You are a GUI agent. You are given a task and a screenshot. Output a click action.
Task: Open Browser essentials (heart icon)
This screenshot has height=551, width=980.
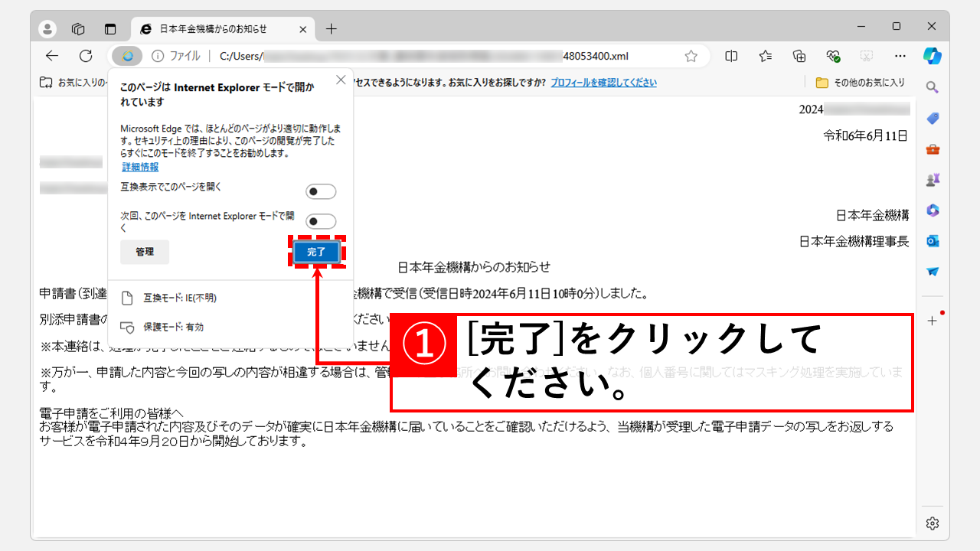[833, 56]
